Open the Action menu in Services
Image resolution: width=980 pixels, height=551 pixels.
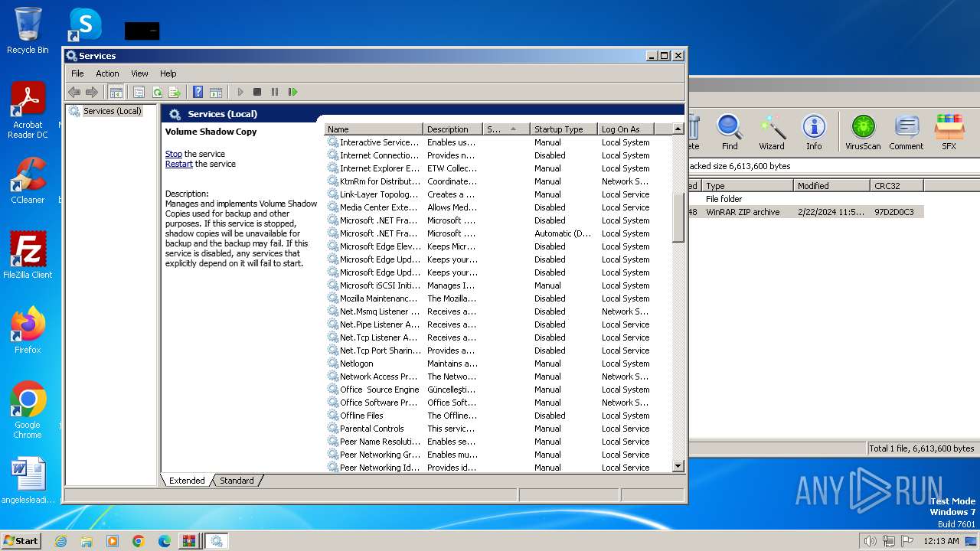[x=107, y=73]
